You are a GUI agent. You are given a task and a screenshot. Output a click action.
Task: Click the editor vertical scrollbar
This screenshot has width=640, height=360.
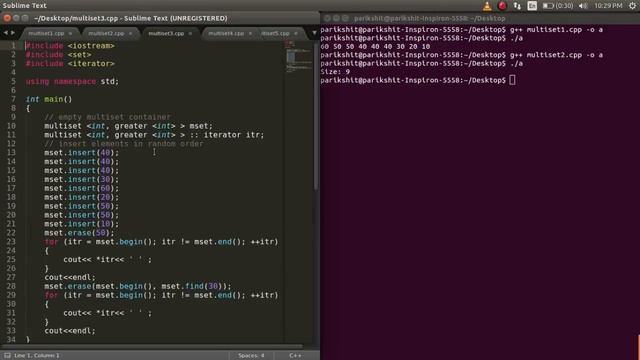316,116
